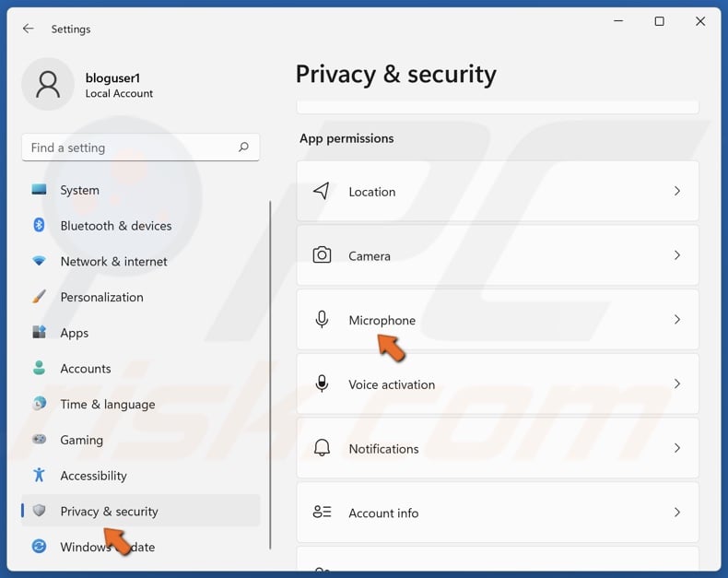Click the bloguser1 profile avatar
Screen dimensions: 728x578
[48, 84]
